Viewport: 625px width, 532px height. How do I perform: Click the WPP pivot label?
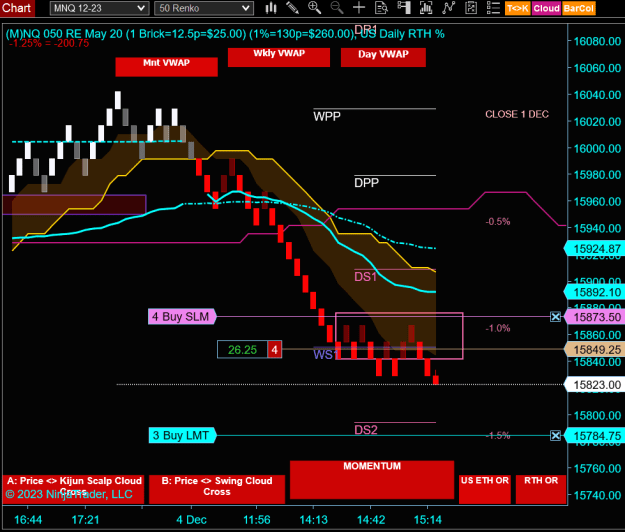coord(327,116)
